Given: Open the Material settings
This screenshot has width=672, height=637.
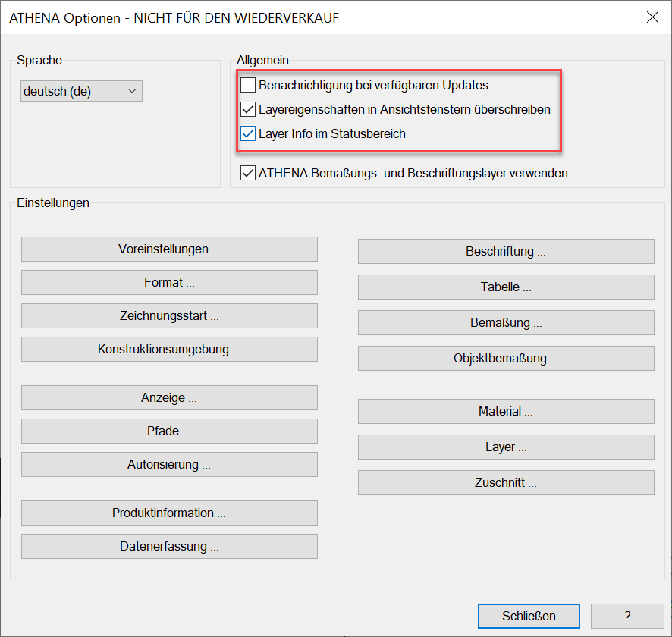Looking at the screenshot, I should tap(506, 411).
